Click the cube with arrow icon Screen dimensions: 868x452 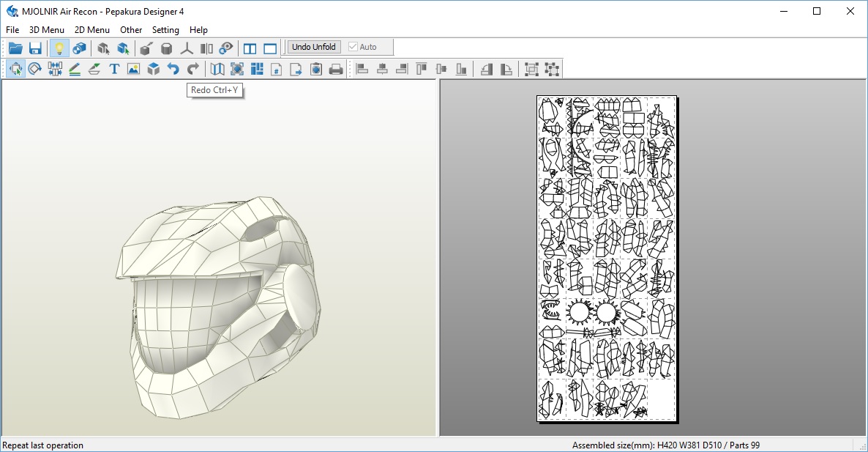click(146, 48)
